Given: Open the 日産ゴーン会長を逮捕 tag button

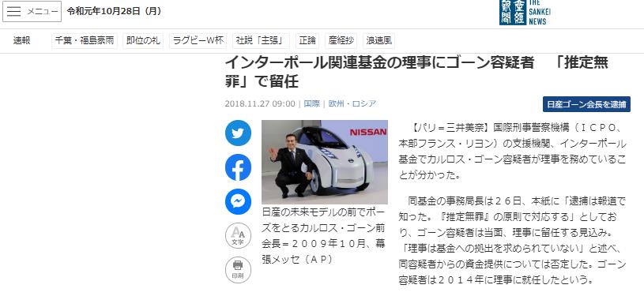Looking at the screenshot, I should pos(586,104).
